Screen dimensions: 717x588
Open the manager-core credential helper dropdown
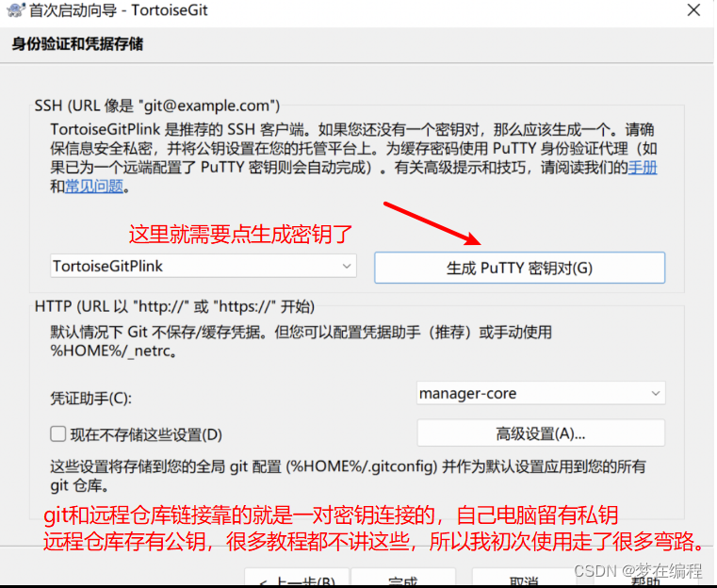coord(541,393)
